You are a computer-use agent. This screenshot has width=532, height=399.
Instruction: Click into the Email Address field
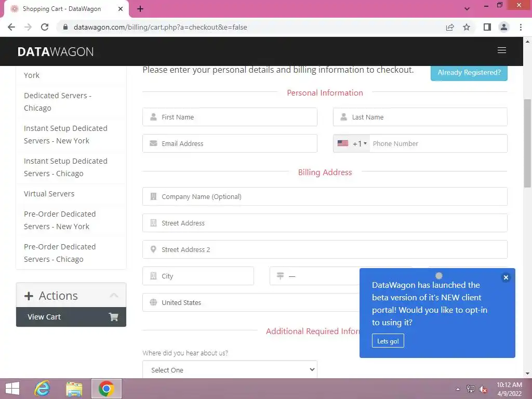pyautogui.click(x=230, y=143)
